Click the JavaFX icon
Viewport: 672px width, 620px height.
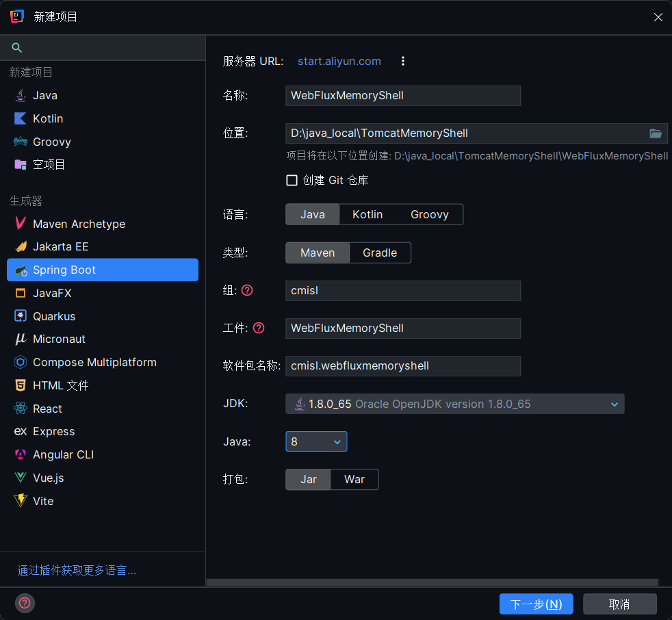click(21, 293)
